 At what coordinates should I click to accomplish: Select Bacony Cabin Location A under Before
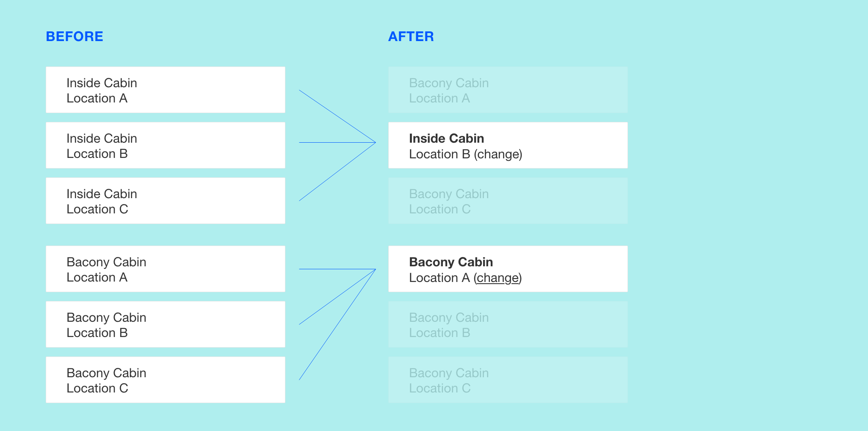(166, 269)
